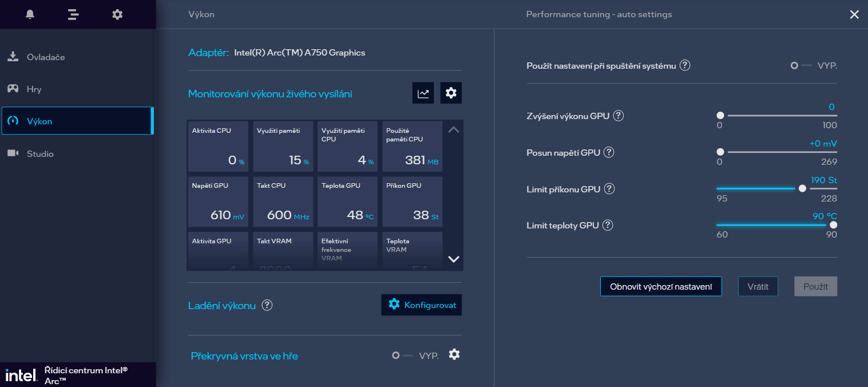This screenshot has width=868, height=387.
Task: Click the +0 mV voltage offset value
Action: 823,144
